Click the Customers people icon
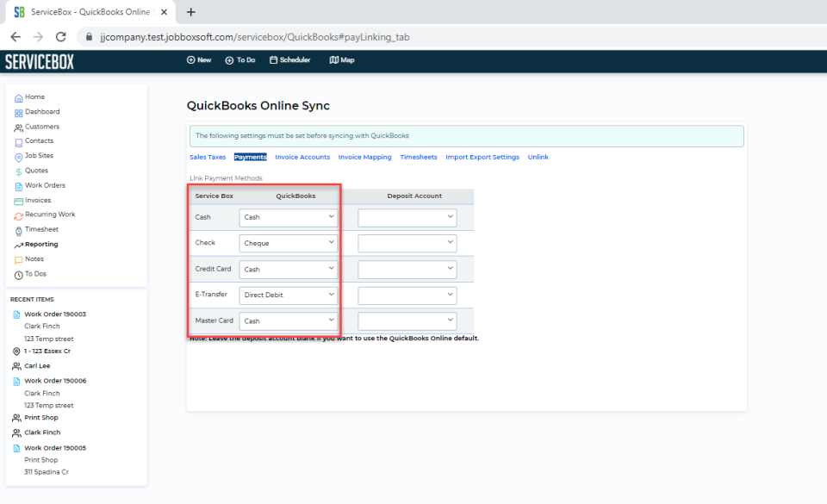The image size is (827, 504). 18,128
